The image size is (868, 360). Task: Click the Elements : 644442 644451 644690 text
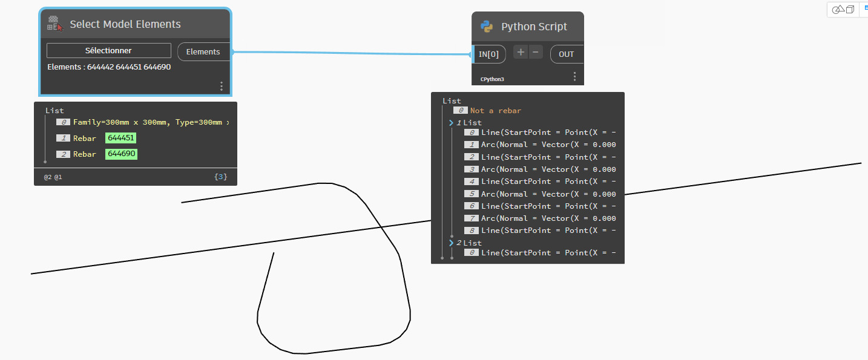click(109, 67)
